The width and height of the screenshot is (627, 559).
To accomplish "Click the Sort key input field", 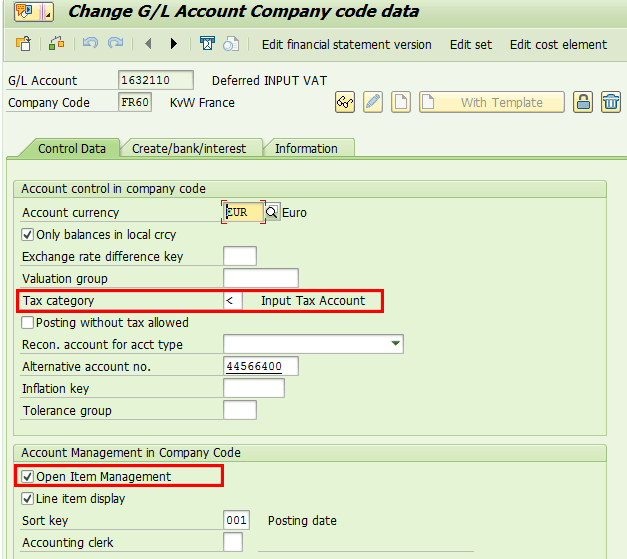I will [x=235, y=521].
